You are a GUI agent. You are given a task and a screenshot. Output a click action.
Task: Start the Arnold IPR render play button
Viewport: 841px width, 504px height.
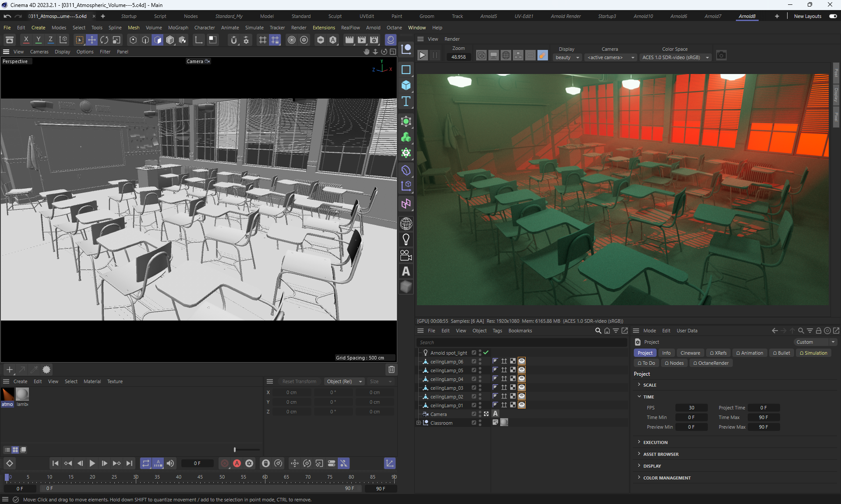pyautogui.click(x=422, y=55)
